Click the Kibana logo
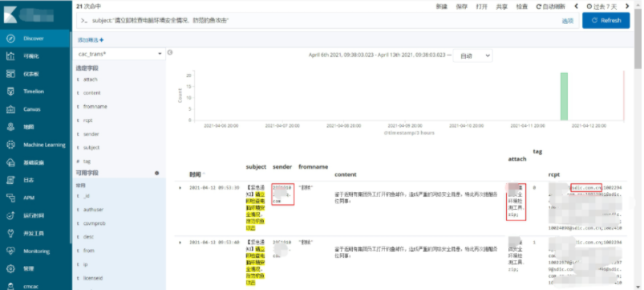644x290 pixels. pos(11,15)
